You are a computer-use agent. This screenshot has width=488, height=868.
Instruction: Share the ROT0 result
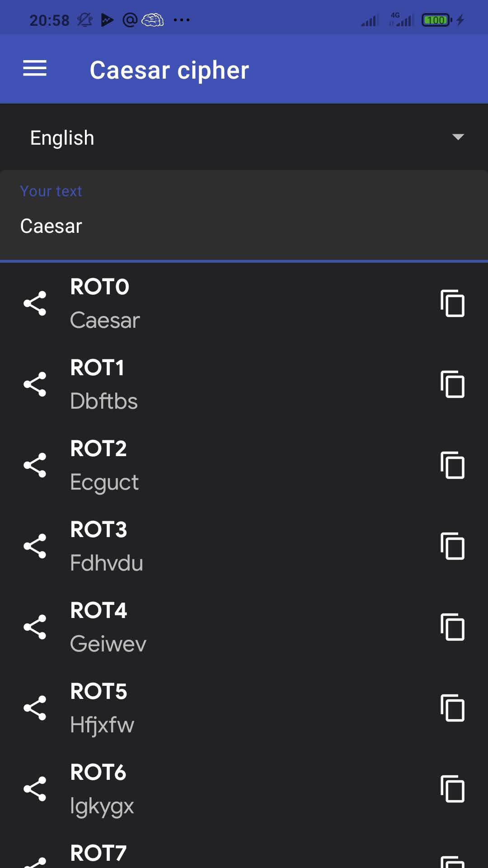click(x=35, y=303)
